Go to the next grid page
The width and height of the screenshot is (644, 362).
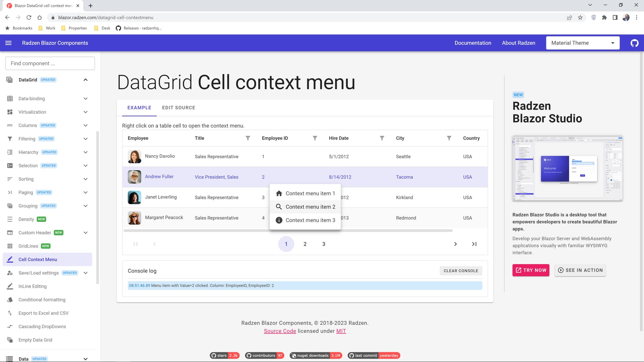coord(455,244)
